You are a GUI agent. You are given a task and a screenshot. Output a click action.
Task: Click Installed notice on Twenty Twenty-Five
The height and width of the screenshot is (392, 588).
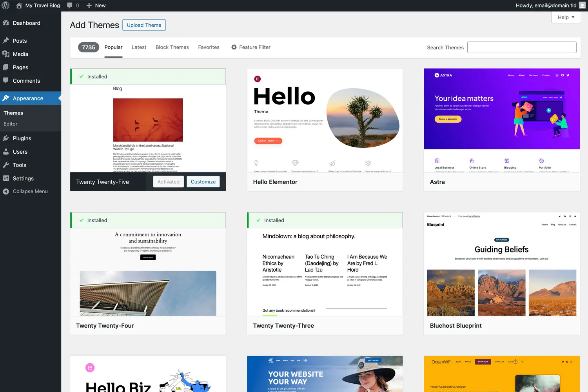click(148, 76)
